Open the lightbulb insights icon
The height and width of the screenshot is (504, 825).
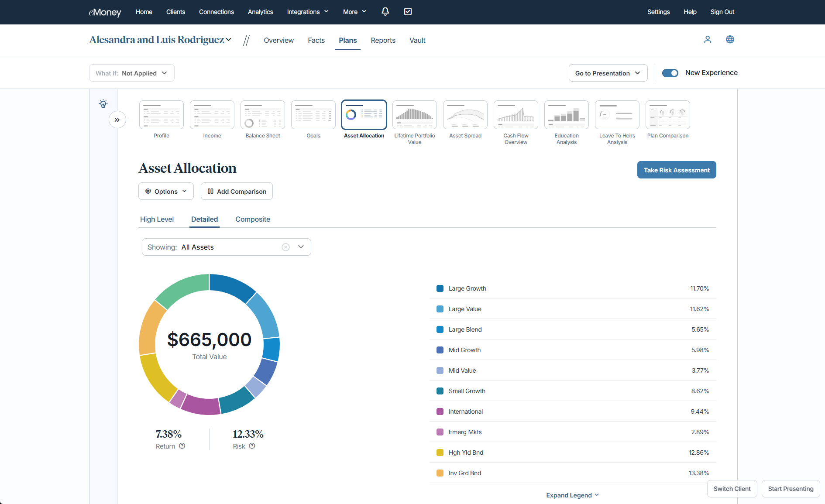pos(103,104)
